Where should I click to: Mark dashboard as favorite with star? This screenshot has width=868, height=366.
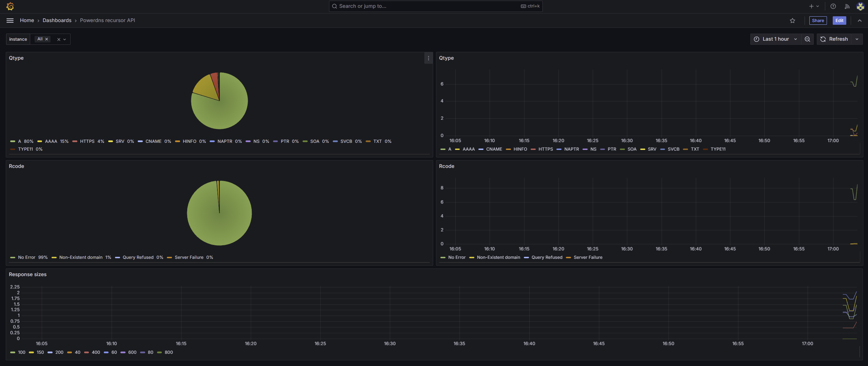(792, 21)
